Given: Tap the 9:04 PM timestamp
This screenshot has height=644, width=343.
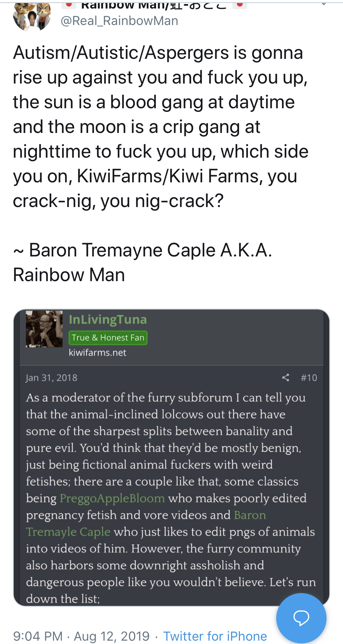Looking at the screenshot, I should pyautogui.click(x=38, y=636).
